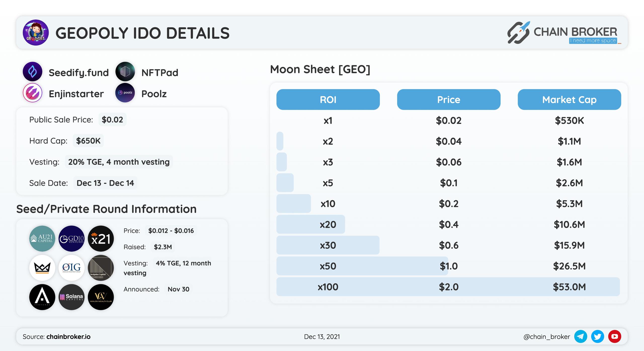The image size is (644, 351).
Task: Open the chainbroker.io source link
Action: click(x=68, y=337)
